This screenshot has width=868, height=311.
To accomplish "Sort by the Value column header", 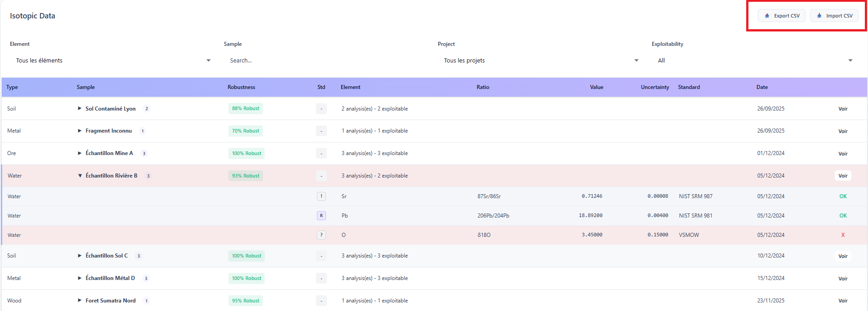I will pos(596,87).
